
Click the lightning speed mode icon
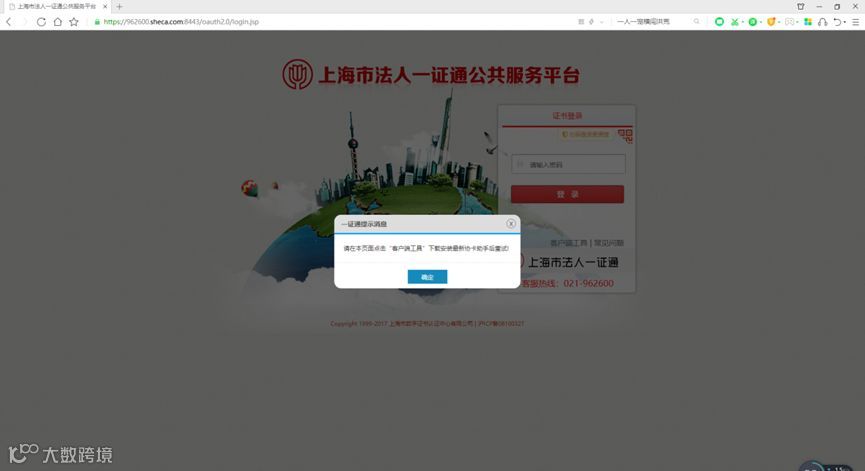pyautogui.click(x=591, y=22)
